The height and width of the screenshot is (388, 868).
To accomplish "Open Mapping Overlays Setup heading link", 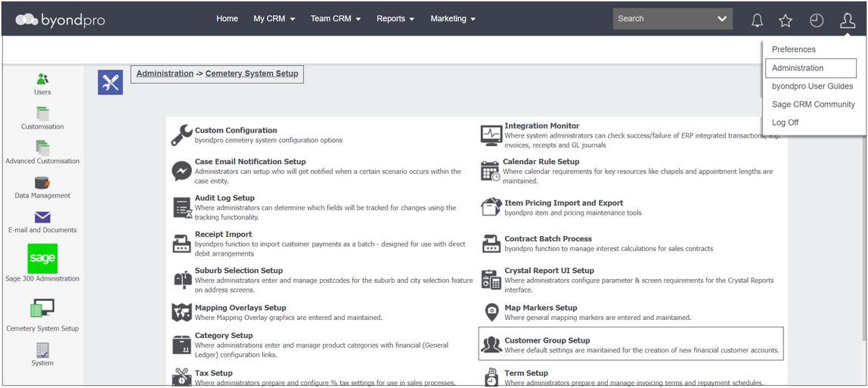I will pyautogui.click(x=240, y=307).
